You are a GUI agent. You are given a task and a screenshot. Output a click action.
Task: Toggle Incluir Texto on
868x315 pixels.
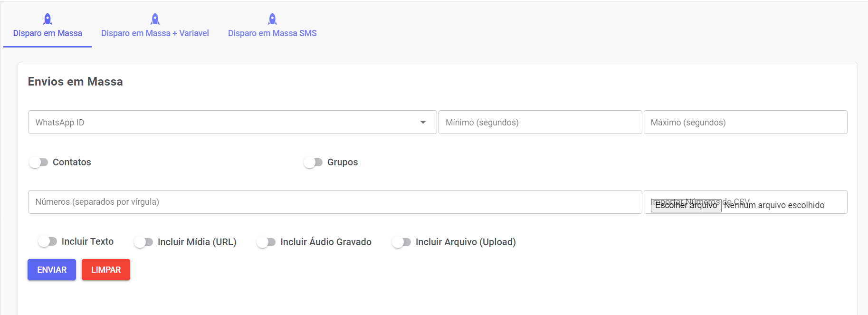[x=48, y=242]
